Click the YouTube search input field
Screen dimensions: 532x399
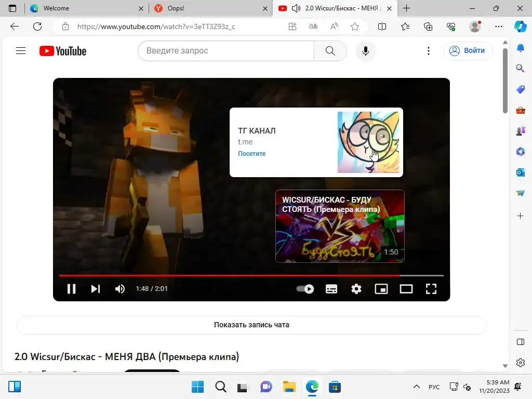point(226,51)
